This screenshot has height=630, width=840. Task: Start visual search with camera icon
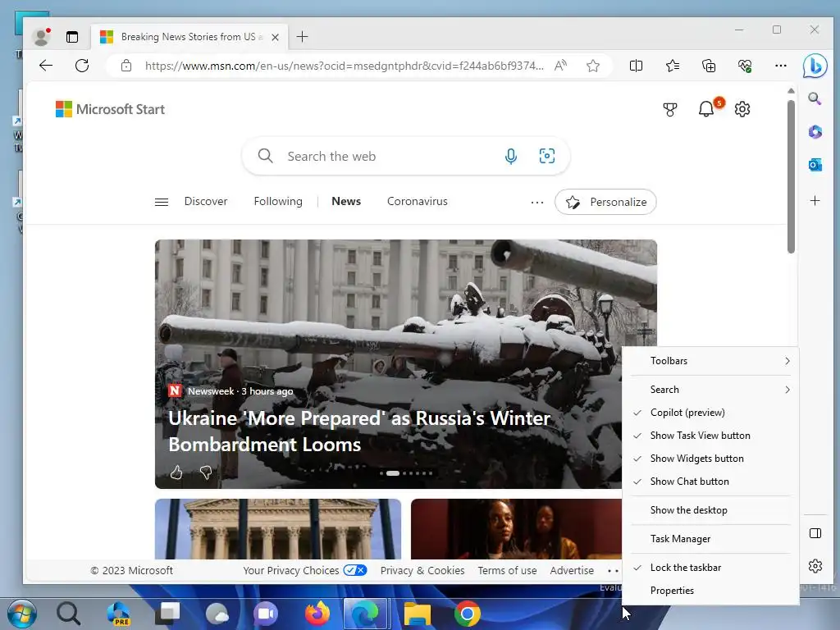(x=546, y=156)
